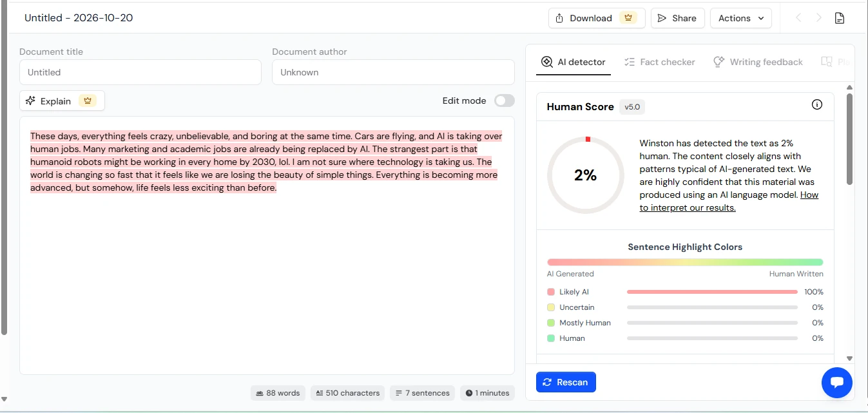Click the Rescan button

tap(566, 382)
